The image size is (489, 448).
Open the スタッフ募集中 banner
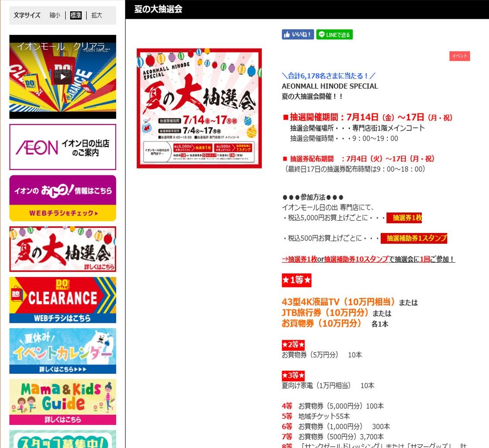click(63, 439)
